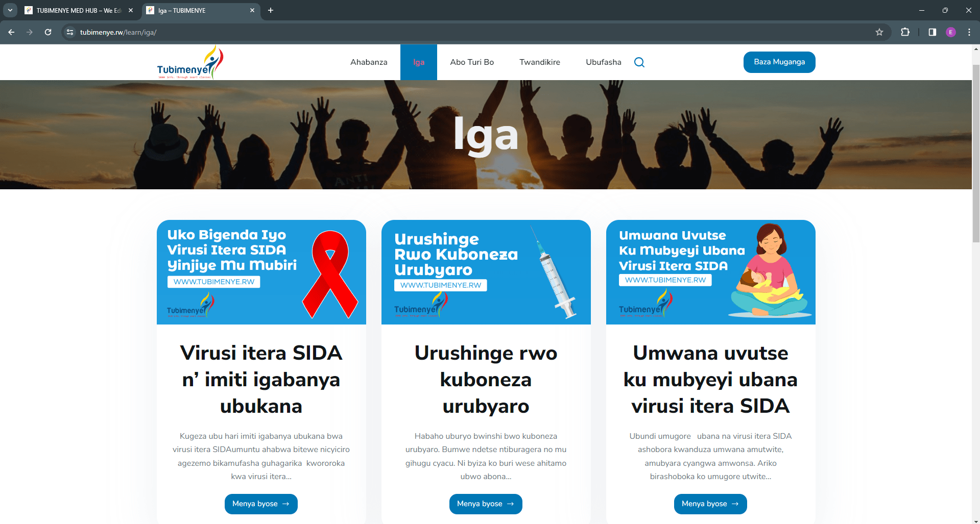Click the Tubimenye logo in header
Viewport: 980px width, 524px height.
pos(190,62)
